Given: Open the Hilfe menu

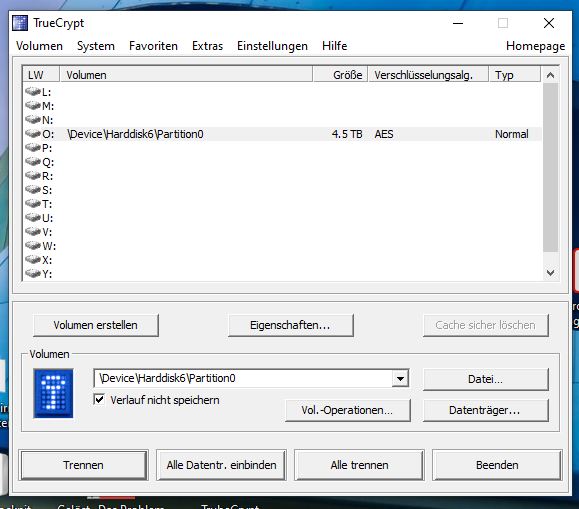Looking at the screenshot, I should [x=335, y=46].
